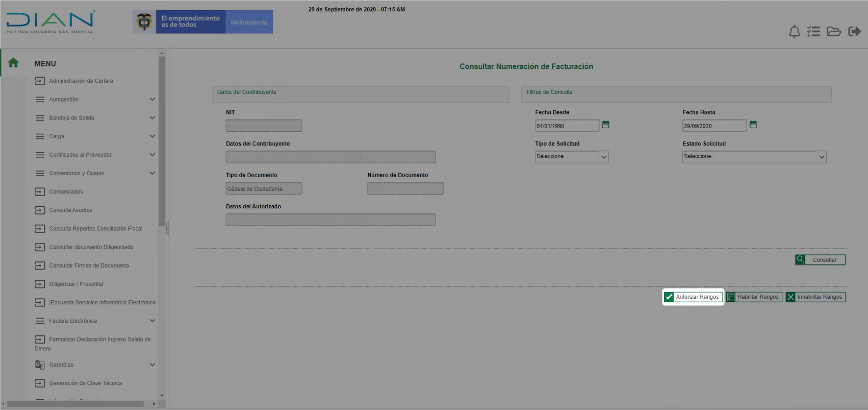Open the Tipo de Solicitud dropdown

[571, 157]
